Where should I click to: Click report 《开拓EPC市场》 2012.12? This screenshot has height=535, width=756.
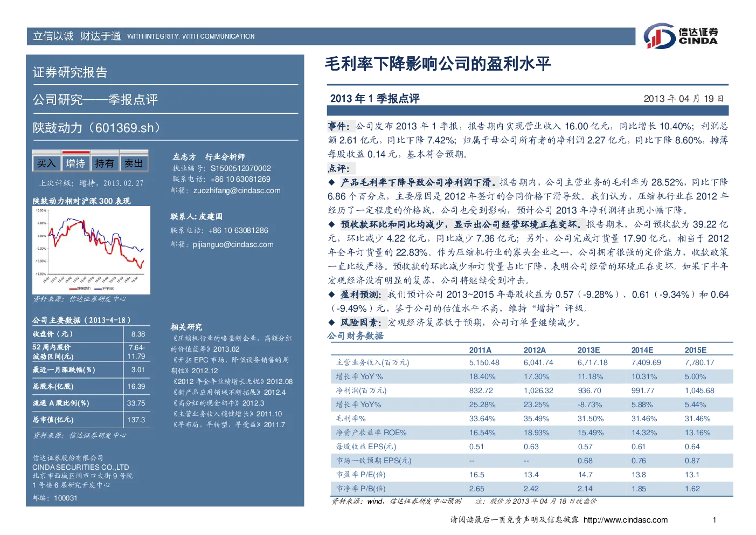coord(230,365)
